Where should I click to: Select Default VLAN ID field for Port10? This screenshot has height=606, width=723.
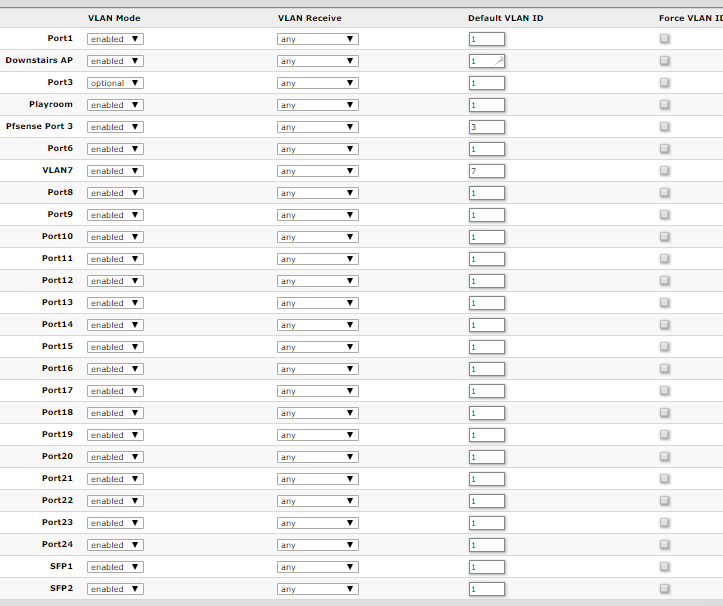(486, 237)
